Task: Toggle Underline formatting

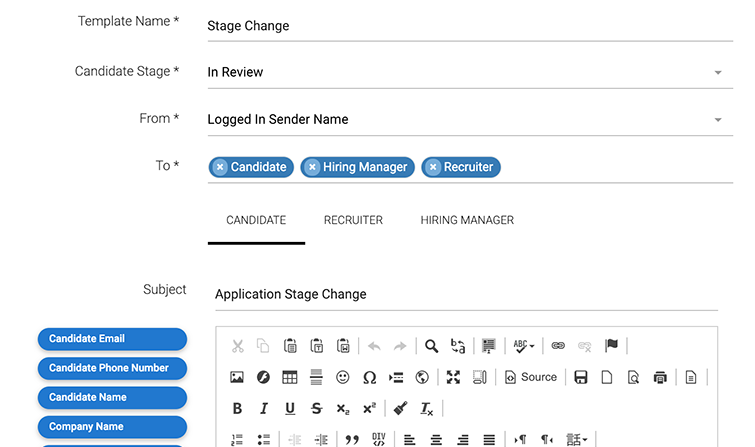Action: (290, 408)
